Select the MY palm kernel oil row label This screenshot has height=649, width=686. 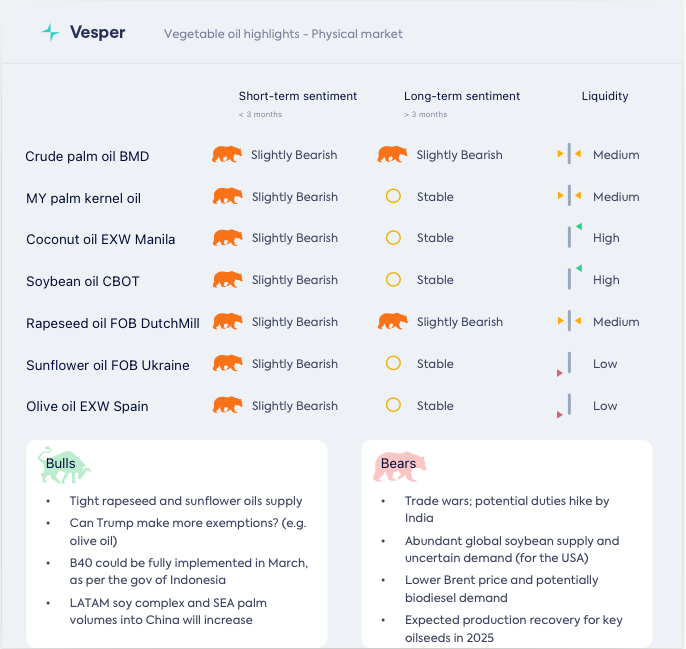click(x=83, y=198)
